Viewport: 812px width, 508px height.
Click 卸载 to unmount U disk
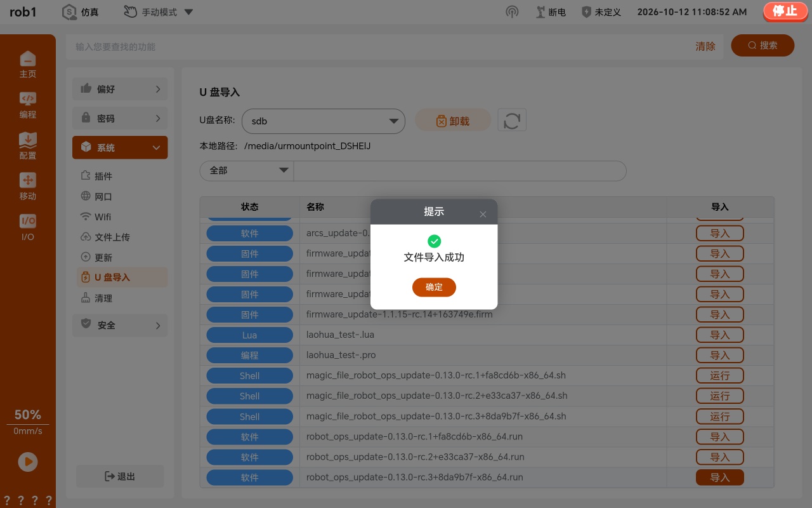pyautogui.click(x=453, y=121)
